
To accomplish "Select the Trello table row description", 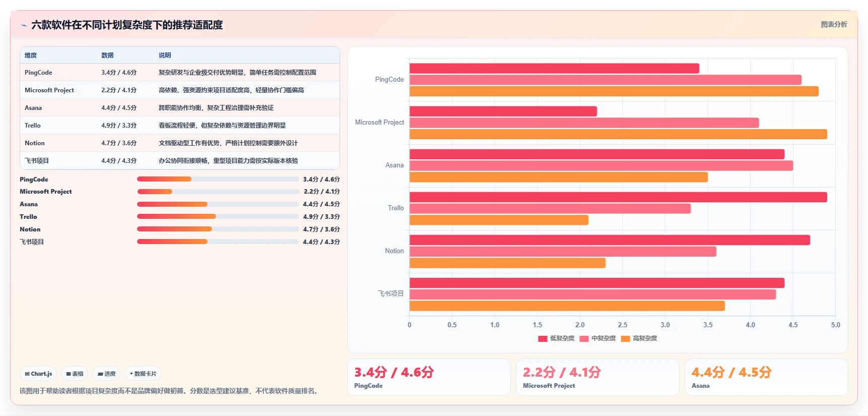I will [x=222, y=126].
